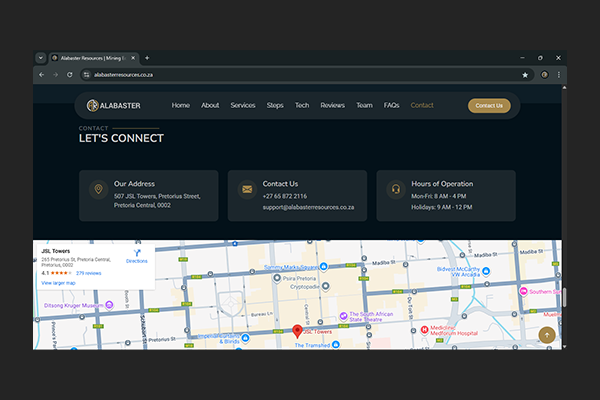This screenshot has width=600, height=400.
Task: Open new tab with plus icon
Action: click(x=147, y=58)
